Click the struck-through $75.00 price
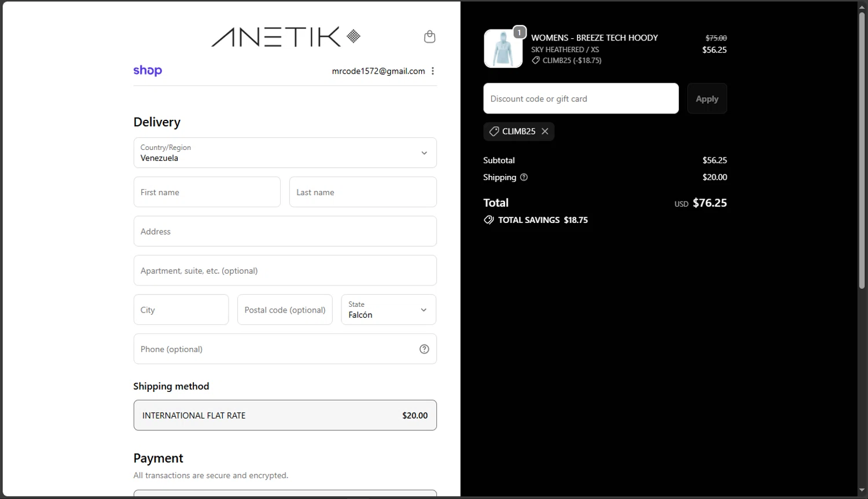The height and width of the screenshot is (499, 868). coord(716,38)
